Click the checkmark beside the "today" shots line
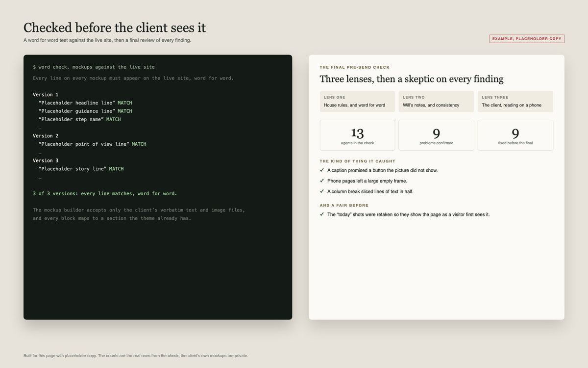This screenshot has height=368, width=588. pyautogui.click(x=322, y=214)
